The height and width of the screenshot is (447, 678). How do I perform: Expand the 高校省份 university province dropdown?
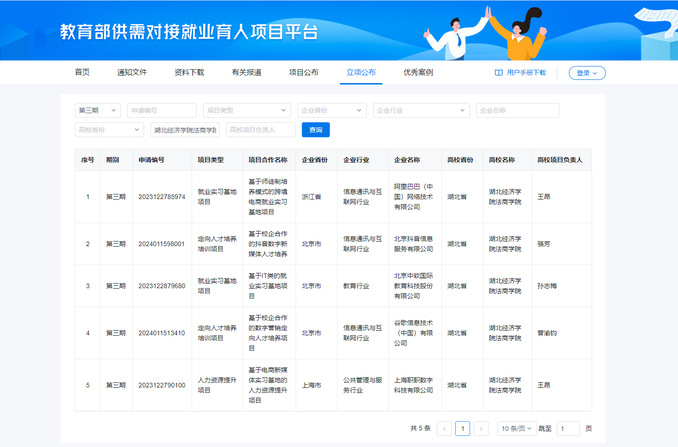coord(110,129)
